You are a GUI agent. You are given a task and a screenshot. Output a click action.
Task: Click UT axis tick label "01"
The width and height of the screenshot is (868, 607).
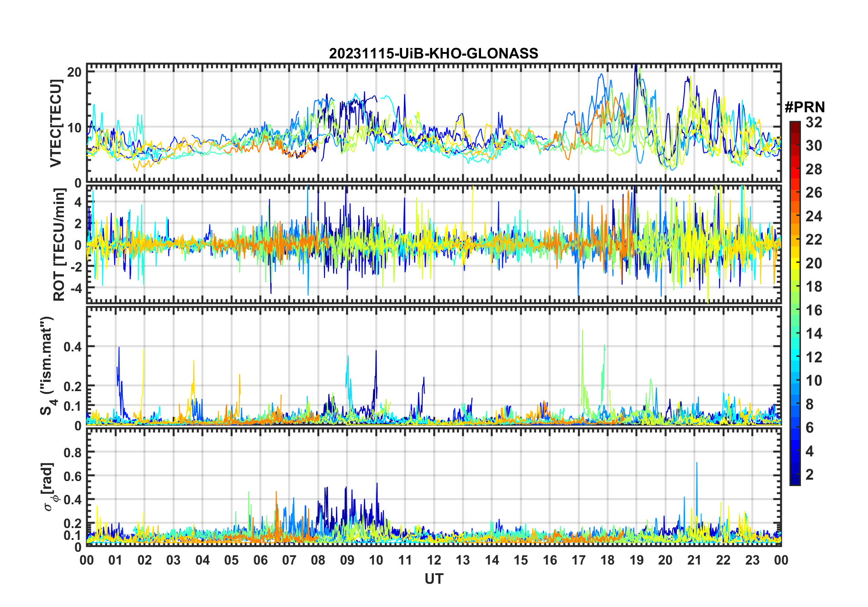[115, 560]
